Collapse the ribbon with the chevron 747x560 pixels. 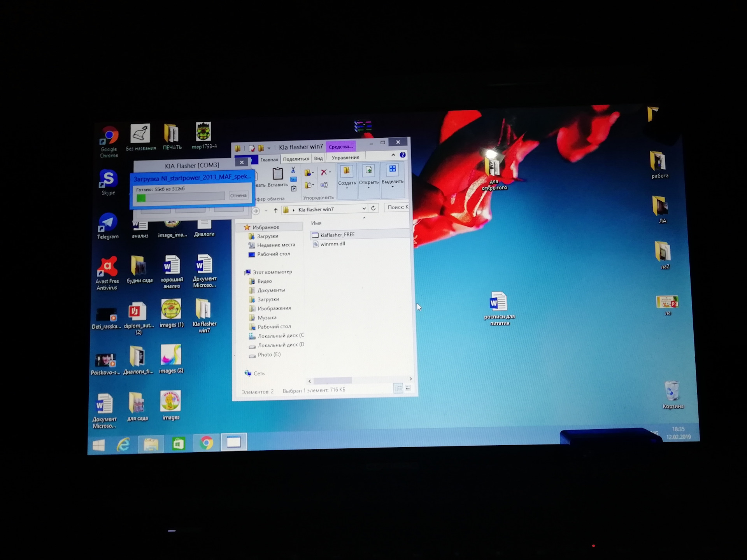click(393, 155)
